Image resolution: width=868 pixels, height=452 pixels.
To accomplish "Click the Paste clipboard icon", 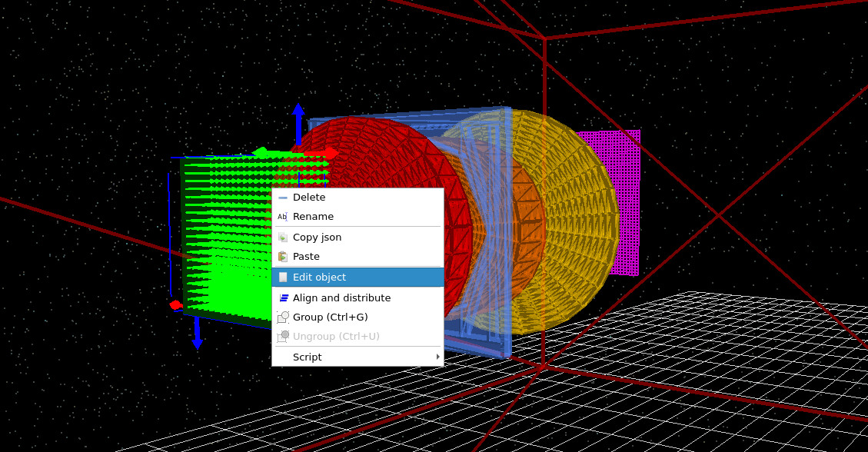I will 283,256.
